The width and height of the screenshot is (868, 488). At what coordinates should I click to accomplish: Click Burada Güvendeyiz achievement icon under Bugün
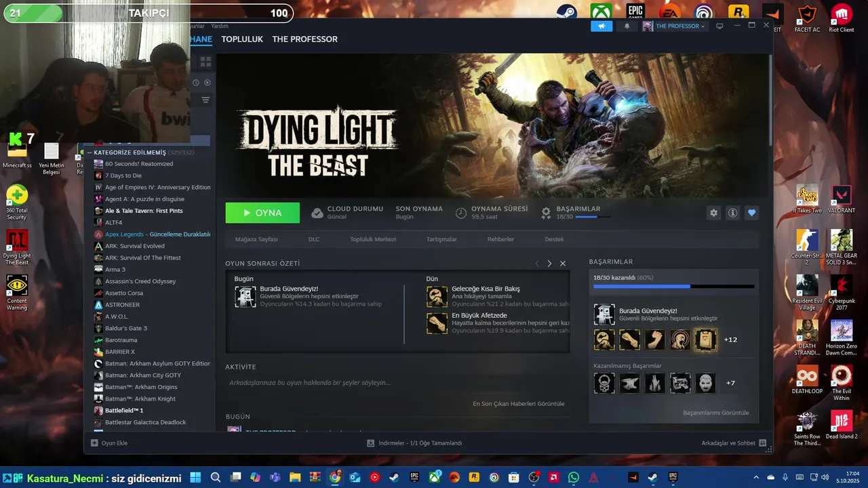tap(245, 297)
